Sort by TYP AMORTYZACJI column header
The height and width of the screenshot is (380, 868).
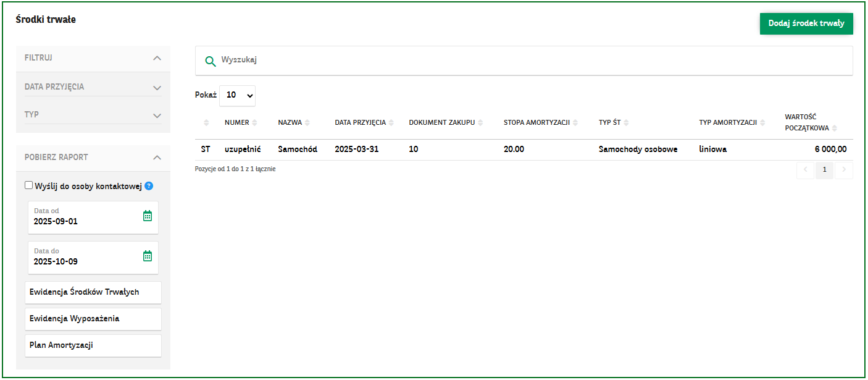tap(732, 122)
